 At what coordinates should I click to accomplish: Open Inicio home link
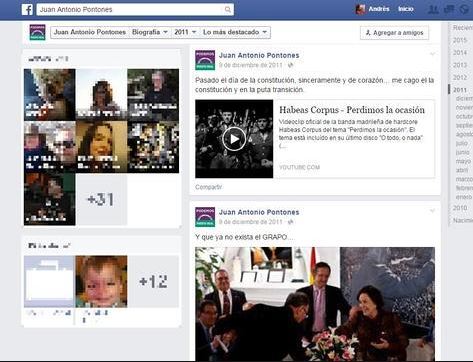point(406,9)
